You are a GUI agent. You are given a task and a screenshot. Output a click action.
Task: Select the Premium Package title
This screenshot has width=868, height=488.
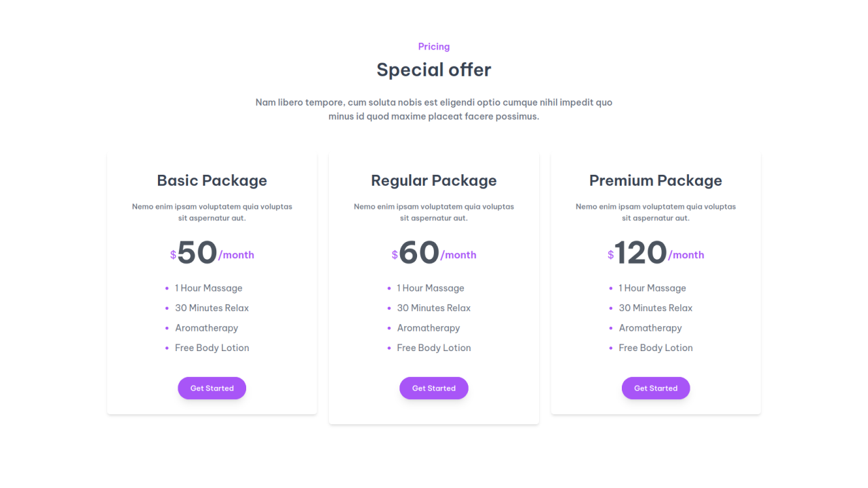(x=655, y=180)
